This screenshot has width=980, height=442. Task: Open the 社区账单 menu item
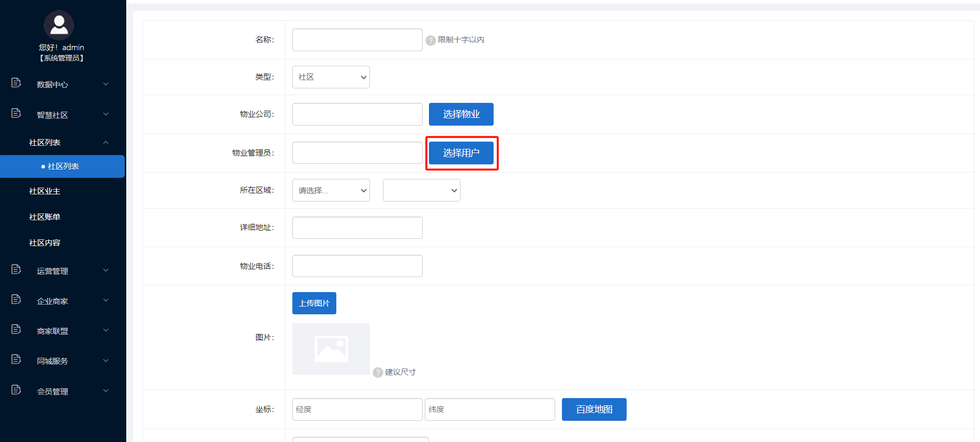pos(45,217)
